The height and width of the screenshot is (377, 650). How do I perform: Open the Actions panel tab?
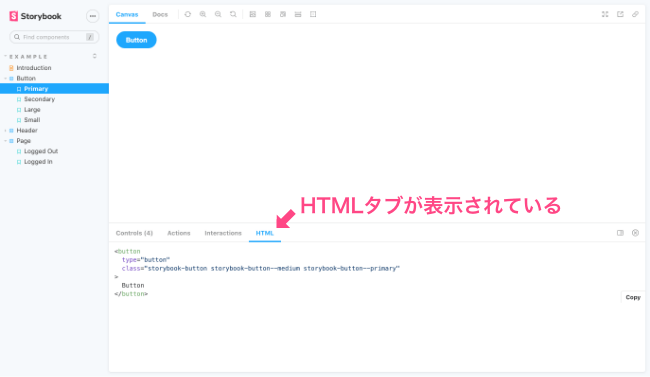pos(179,233)
